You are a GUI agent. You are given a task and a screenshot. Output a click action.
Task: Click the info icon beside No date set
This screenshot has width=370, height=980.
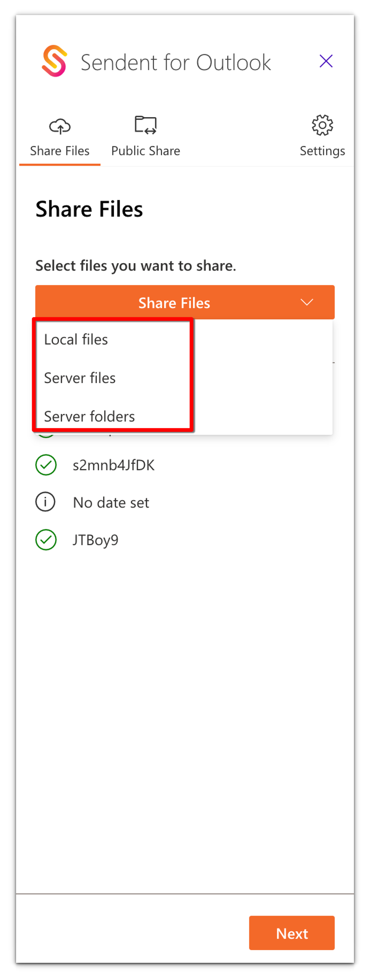[x=45, y=502]
